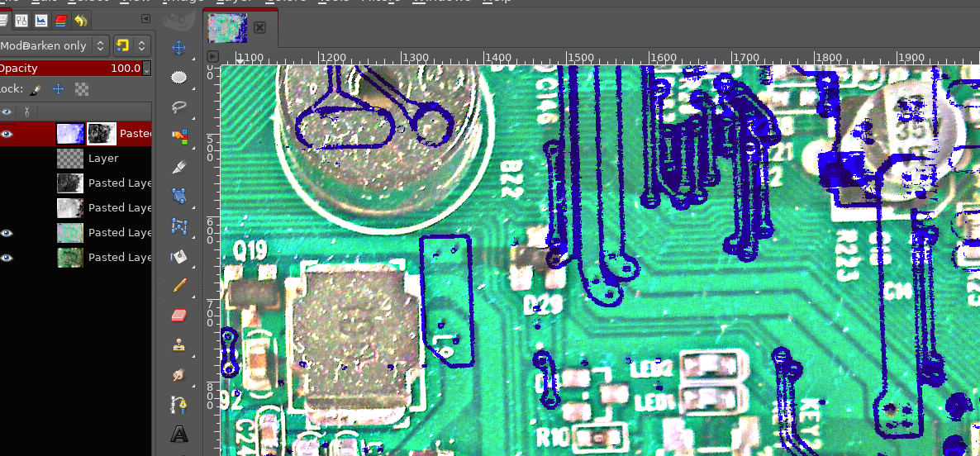Click the blue thumbnail of the selected layer
This screenshot has width=980, height=456.
pyautogui.click(x=70, y=134)
